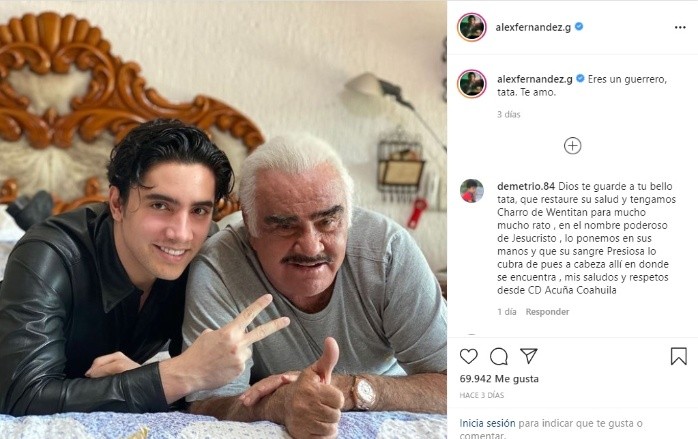This screenshot has height=439, width=698.
Task: Reply to demetrio.84 comment via Responder
Action: point(547,312)
